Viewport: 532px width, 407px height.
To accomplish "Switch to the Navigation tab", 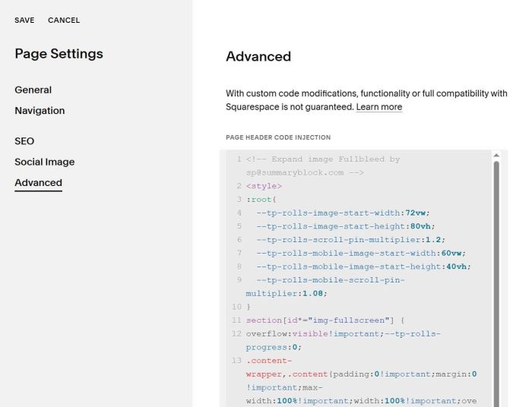I will (x=40, y=110).
